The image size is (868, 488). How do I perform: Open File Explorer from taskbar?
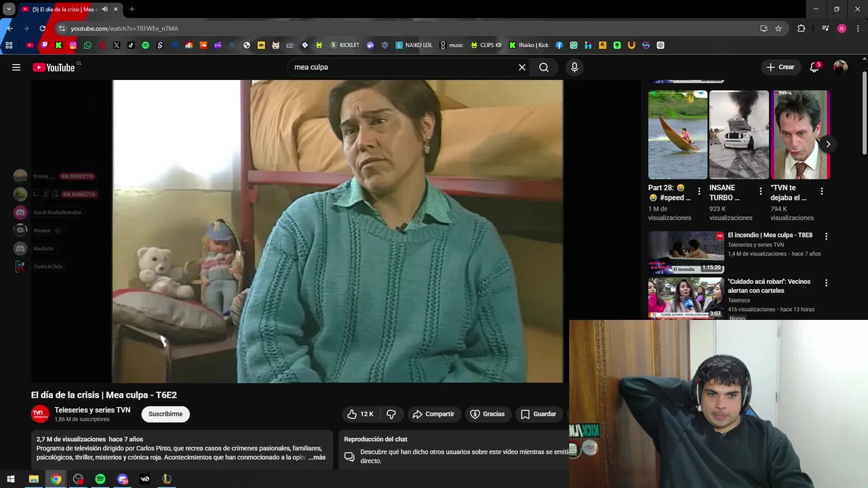coord(33,479)
